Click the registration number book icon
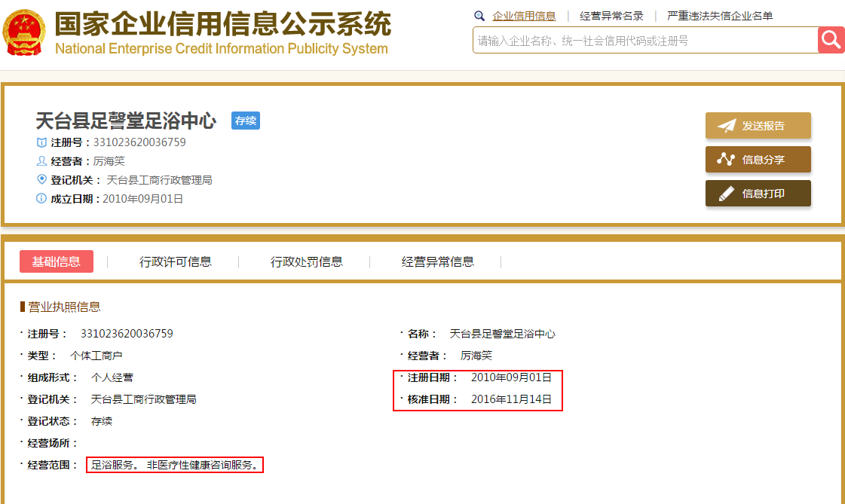845x504 pixels. coord(41,142)
